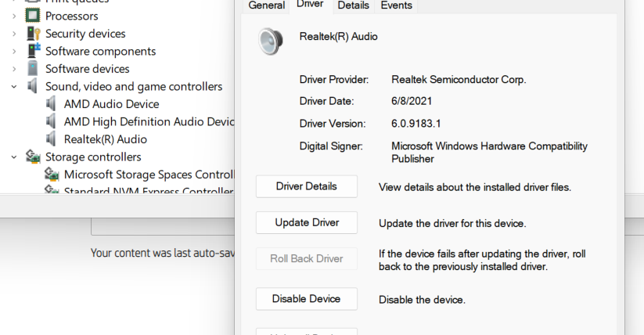
Task: Collapse the Storage controllers node
Action: (x=13, y=157)
